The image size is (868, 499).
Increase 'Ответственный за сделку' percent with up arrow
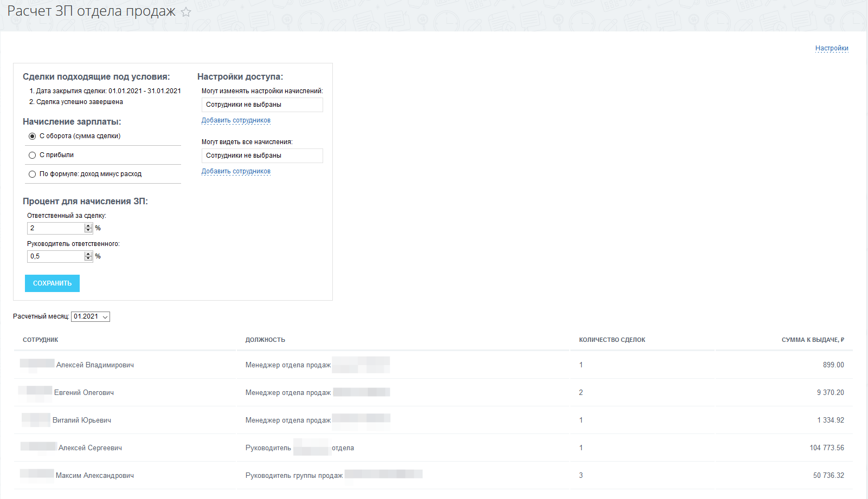[88, 226]
